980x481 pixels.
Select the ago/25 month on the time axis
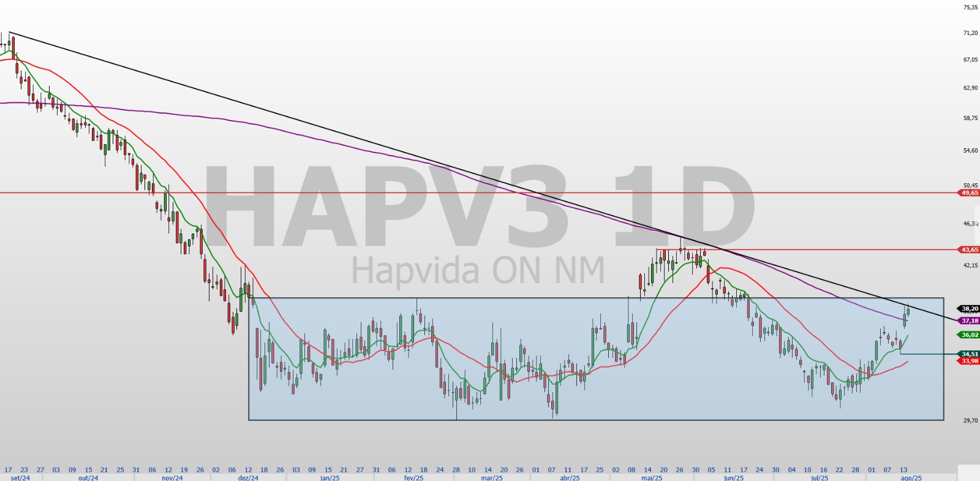911,478
